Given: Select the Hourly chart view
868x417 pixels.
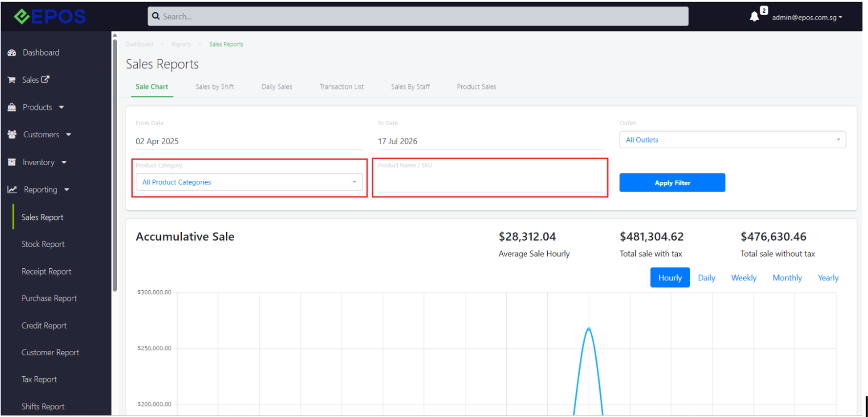Looking at the screenshot, I should pyautogui.click(x=670, y=278).
